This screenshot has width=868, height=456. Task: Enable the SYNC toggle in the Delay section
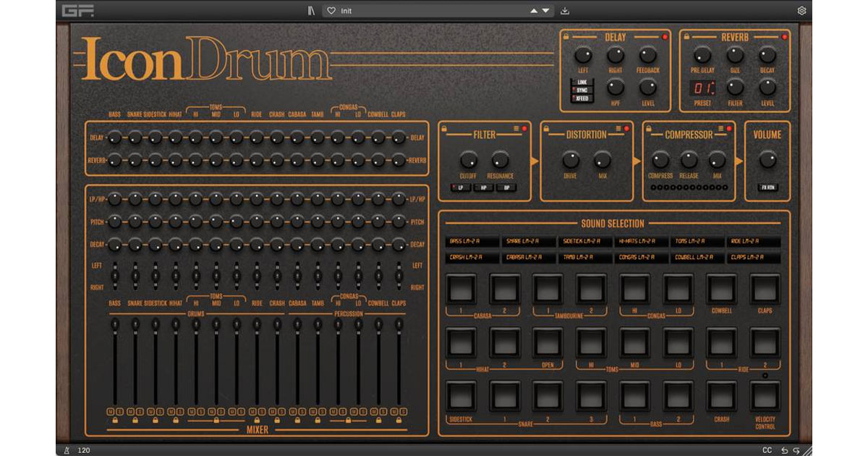coord(582,88)
